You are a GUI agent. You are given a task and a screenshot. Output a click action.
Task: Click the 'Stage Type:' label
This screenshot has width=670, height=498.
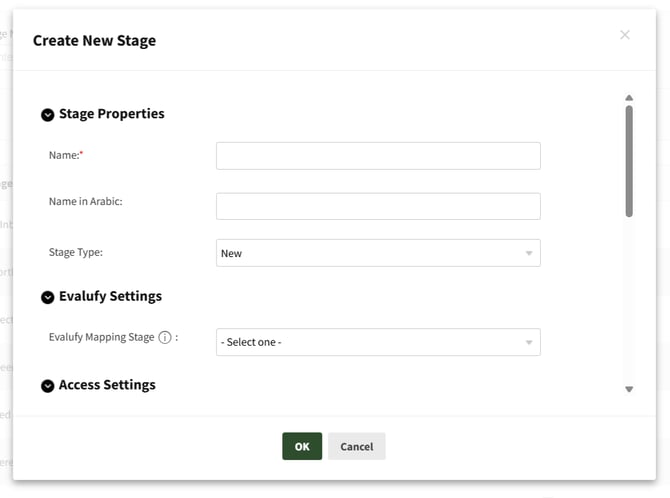click(x=76, y=253)
